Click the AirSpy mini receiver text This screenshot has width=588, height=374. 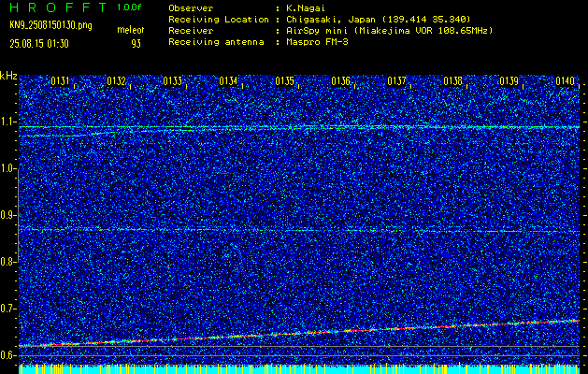(389, 31)
